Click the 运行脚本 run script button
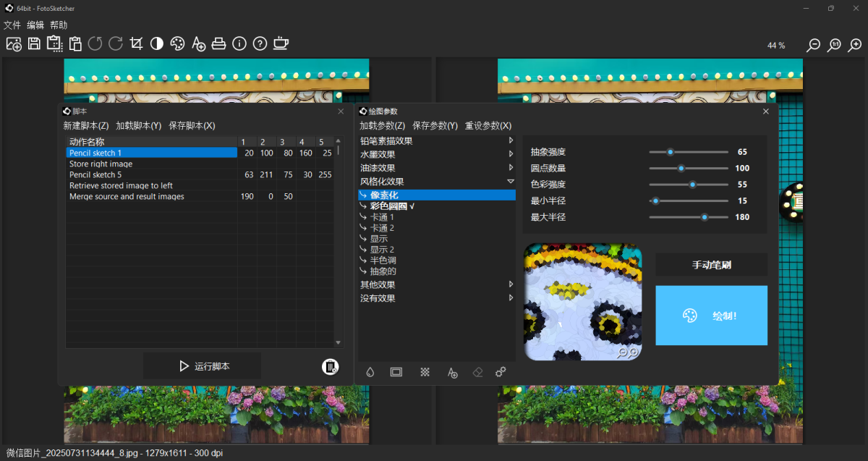This screenshot has width=868, height=461. [x=203, y=366]
